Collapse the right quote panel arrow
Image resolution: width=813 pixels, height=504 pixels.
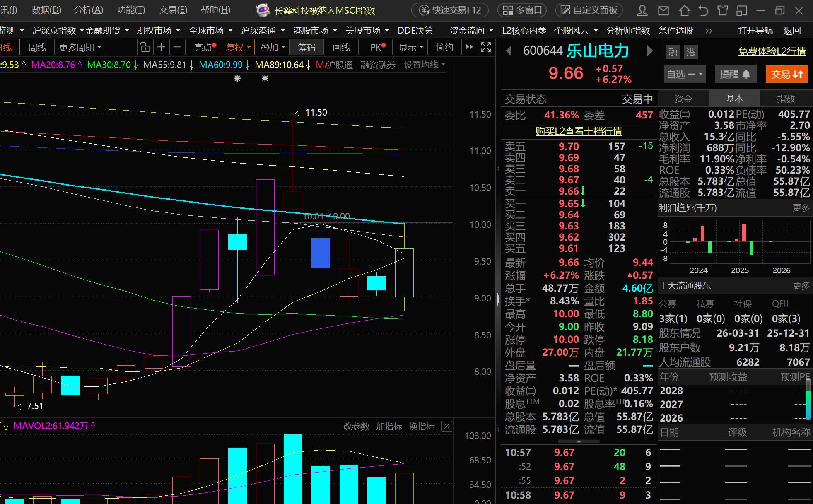498,299
